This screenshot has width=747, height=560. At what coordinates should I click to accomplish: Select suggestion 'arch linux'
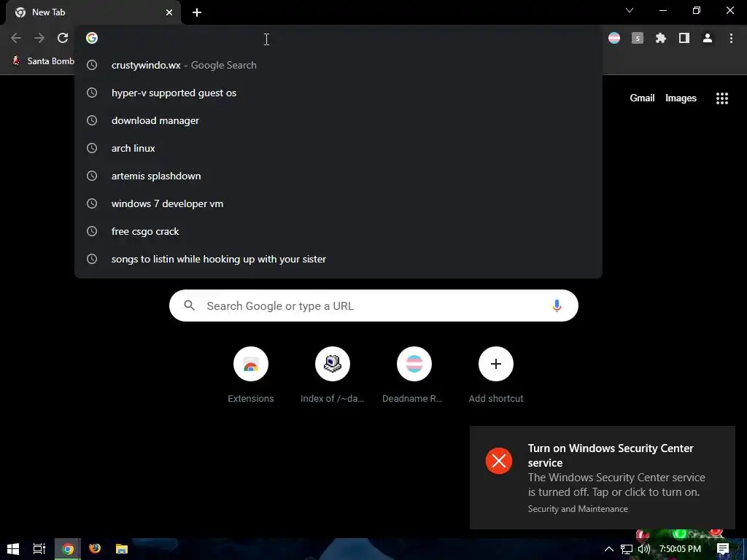(x=338, y=148)
